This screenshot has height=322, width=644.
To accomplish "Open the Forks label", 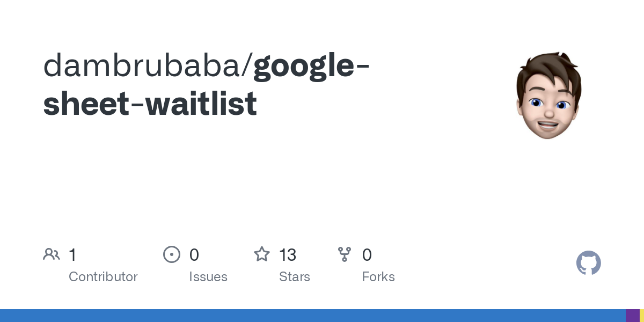I will 378,277.
